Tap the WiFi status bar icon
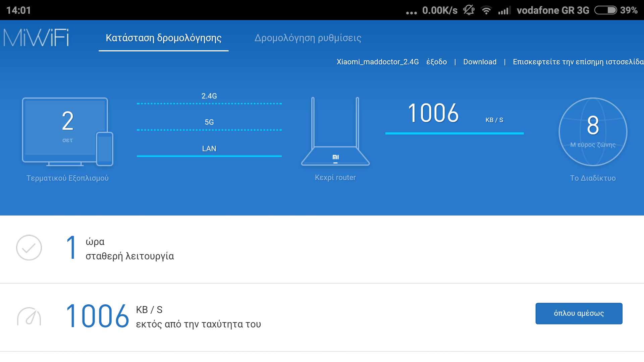The width and height of the screenshot is (644, 362). 486,10
